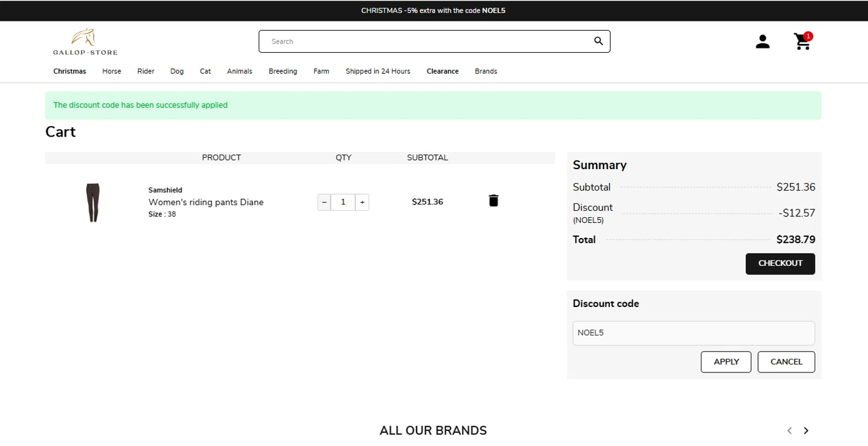Open the Dog menu
The height and width of the screenshot is (446, 868).
tap(177, 71)
